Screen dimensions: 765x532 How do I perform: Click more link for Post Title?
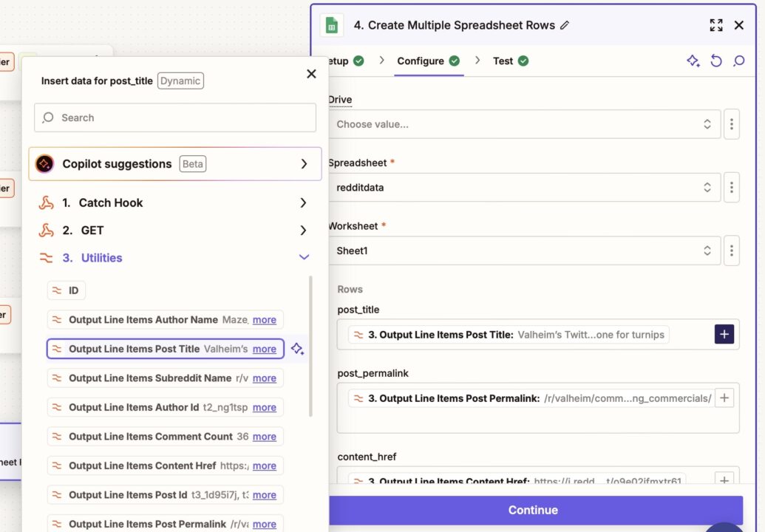(x=265, y=349)
